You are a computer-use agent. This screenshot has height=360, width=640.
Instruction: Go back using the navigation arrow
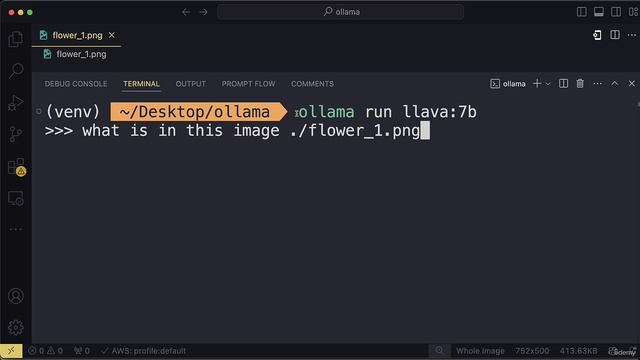pyautogui.click(x=186, y=12)
